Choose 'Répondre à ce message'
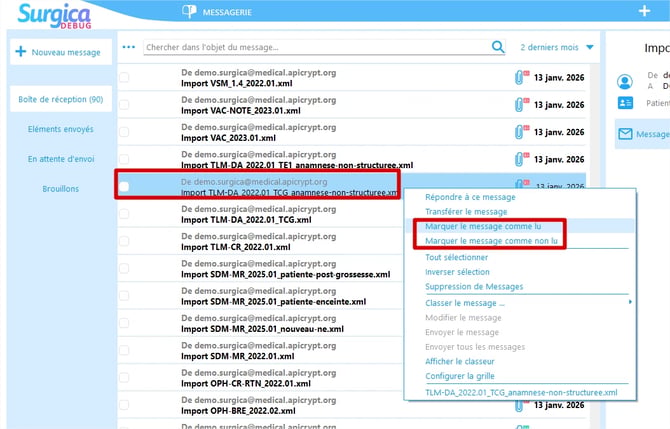Image resolution: width=670 pixels, height=429 pixels. point(470,197)
